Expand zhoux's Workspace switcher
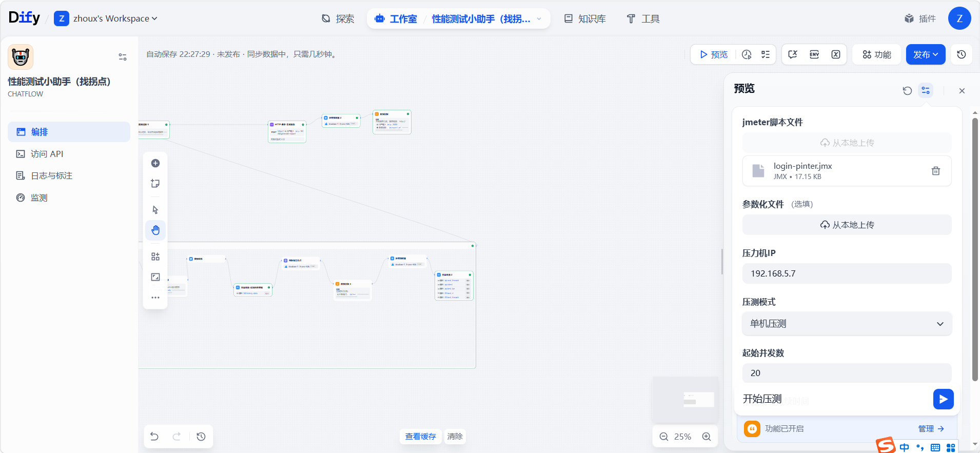This screenshot has width=980, height=453. [x=106, y=19]
